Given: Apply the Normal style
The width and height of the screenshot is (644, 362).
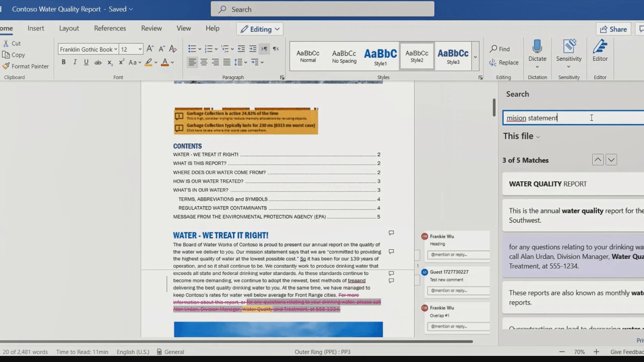Looking at the screenshot, I should (308, 56).
